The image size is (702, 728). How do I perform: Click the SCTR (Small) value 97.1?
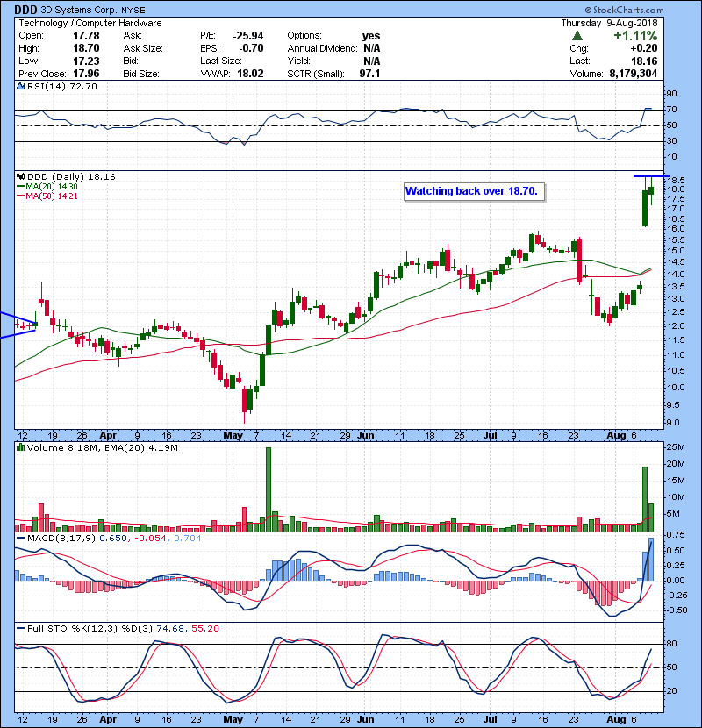click(x=369, y=74)
